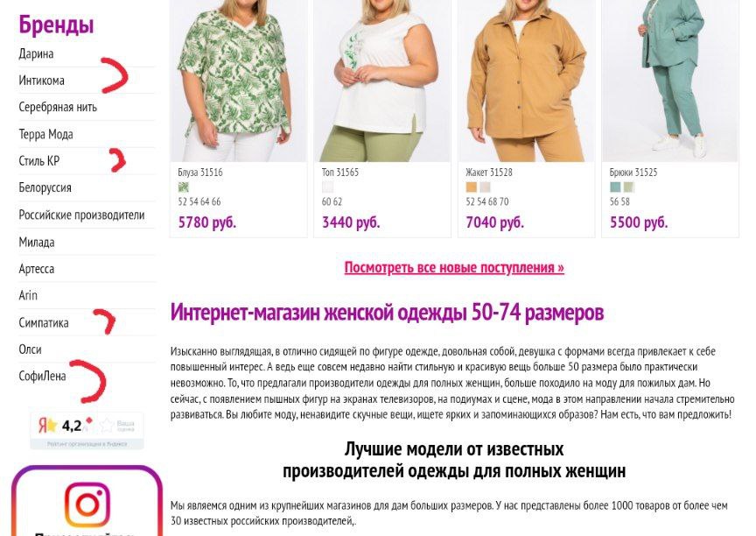The image size is (756, 536).
Task: Choose the beige swatch for Жакет 31528
Action: (485, 187)
